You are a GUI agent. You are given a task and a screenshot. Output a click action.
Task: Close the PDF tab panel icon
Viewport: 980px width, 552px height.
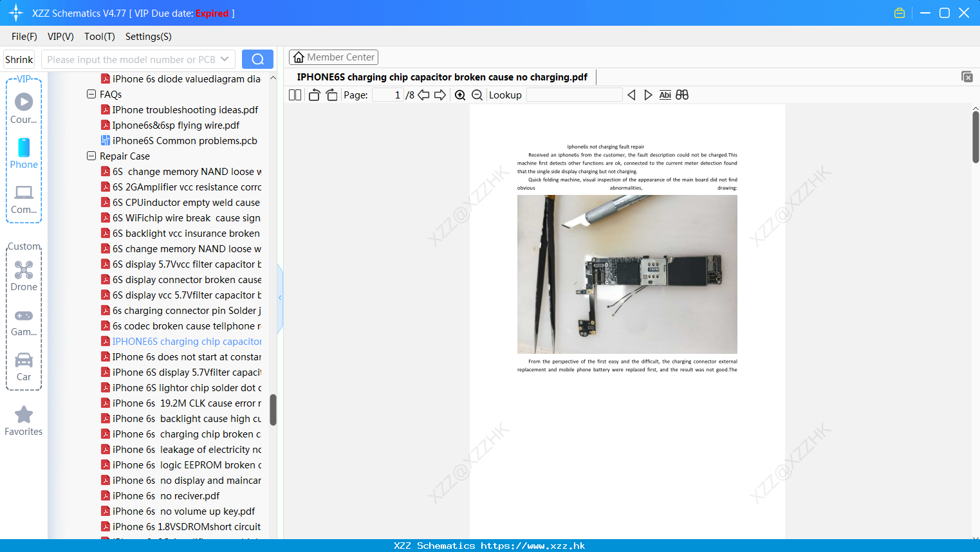click(x=967, y=77)
